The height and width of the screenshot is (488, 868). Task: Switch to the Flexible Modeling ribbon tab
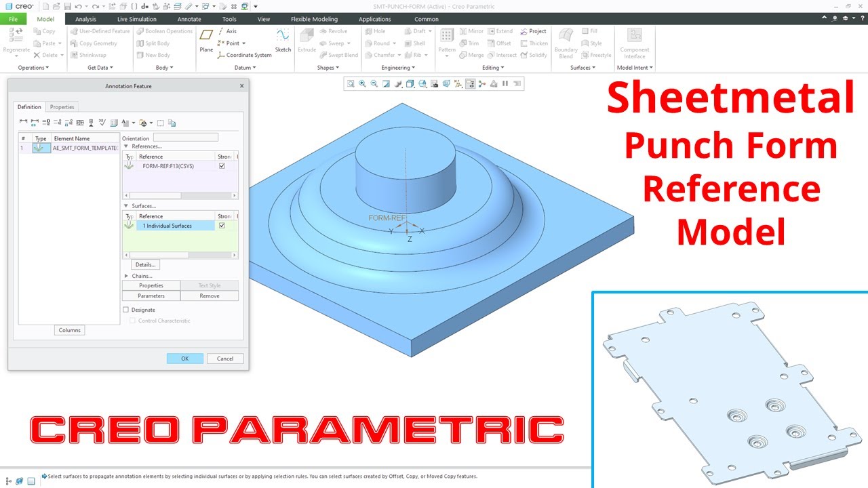click(314, 19)
